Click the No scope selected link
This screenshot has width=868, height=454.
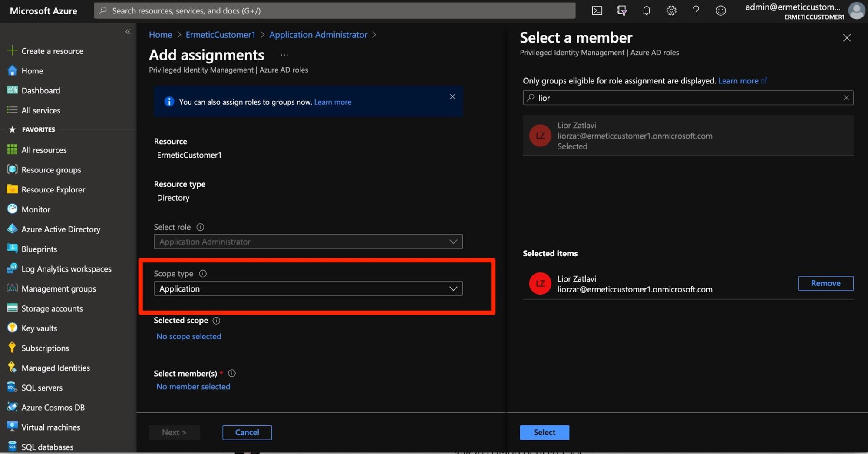188,336
